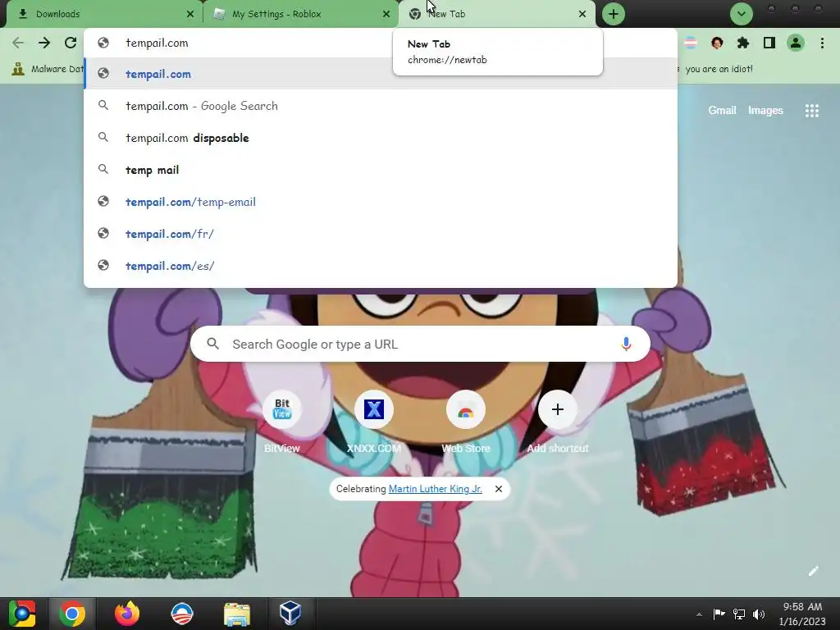Open Gmail link
840x630 pixels.
click(x=722, y=111)
